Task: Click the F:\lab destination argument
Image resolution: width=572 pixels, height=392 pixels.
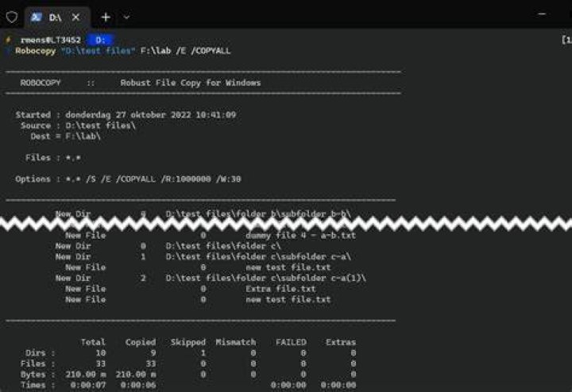Action: (156, 51)
